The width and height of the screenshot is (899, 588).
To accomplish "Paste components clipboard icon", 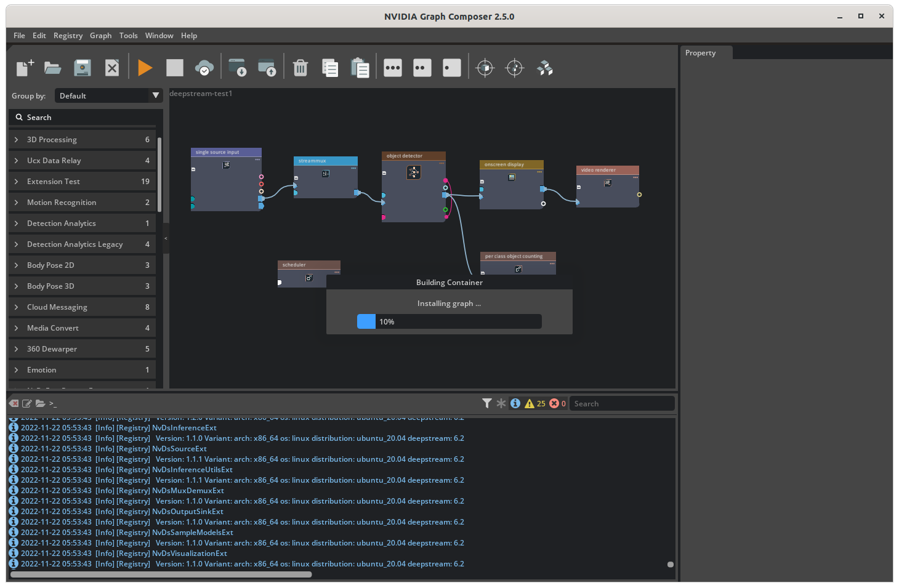I will 360,68.
